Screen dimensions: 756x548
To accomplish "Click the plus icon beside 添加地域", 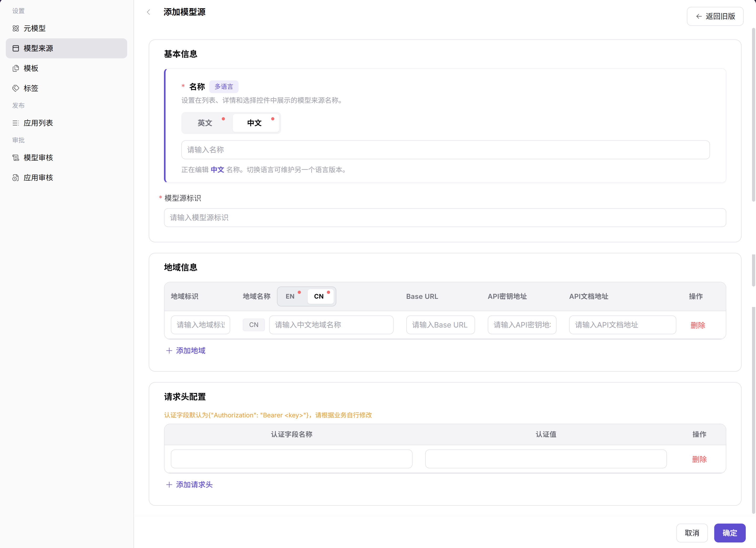I will click(x=169, y=351).
